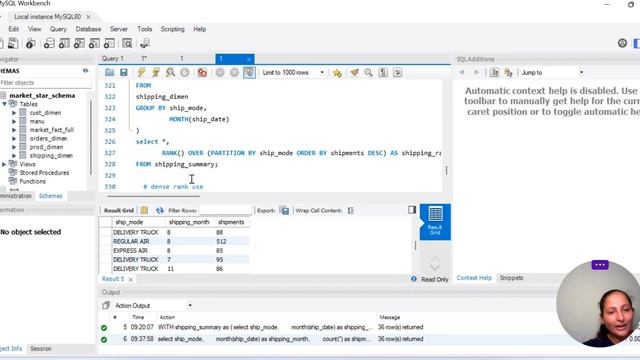Switch to Query 1 tab
This screenshot has height=360, width=640.
click(x=113, y=59)
